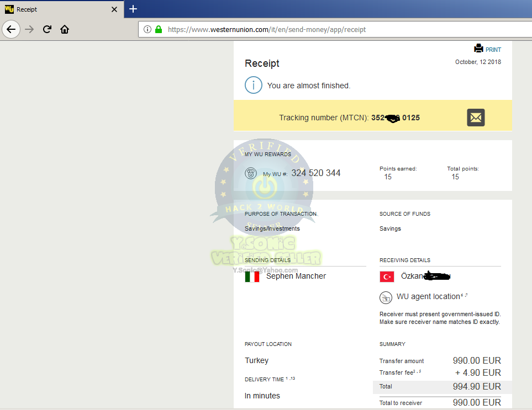The height and width of the screenshot is (410, 532).
Task: Click the WU agent location icon
Action: [x=386, y=297]
